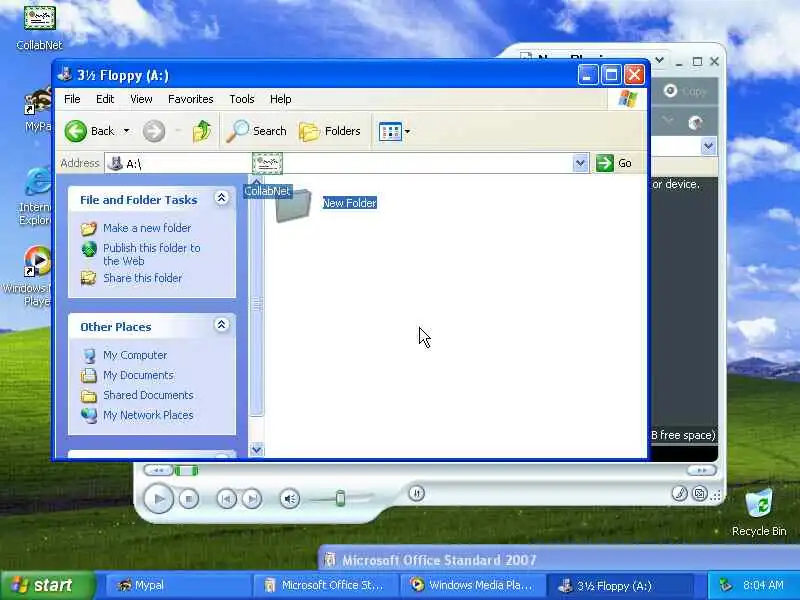This screenshot has width=800, height=600.
Task: Select the New Folder icon
Action: (293, 205)
